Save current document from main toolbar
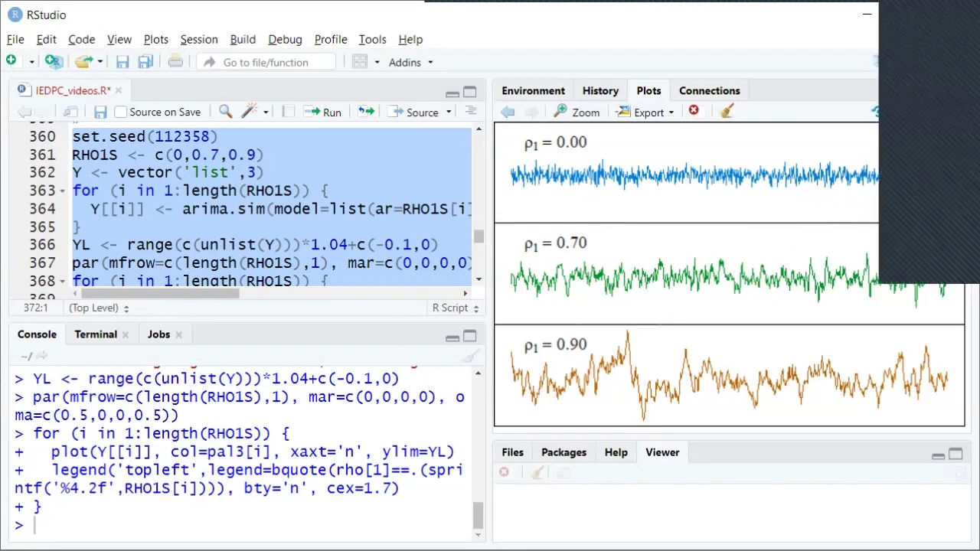 [x=122, y=62]
